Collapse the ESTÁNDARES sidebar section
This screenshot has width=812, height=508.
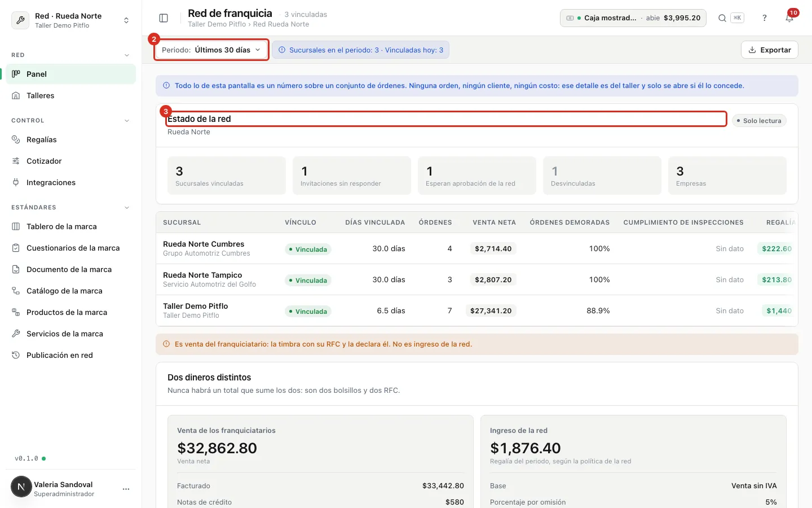[x=127, y=208]
